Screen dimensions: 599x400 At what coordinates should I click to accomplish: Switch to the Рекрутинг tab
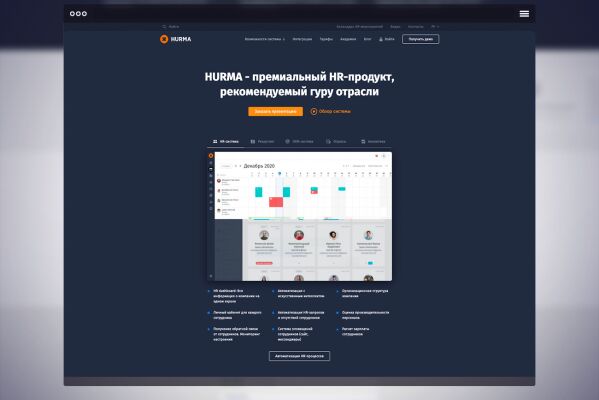coord(262,141)
